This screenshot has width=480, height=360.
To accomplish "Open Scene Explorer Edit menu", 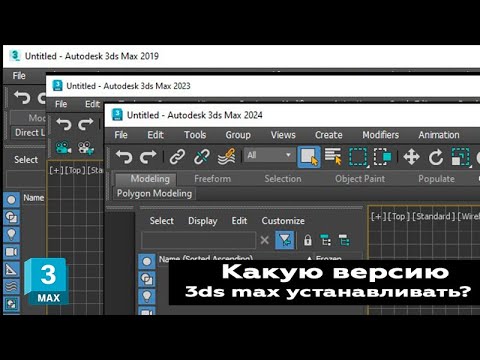I will click(x=239, y=221).
